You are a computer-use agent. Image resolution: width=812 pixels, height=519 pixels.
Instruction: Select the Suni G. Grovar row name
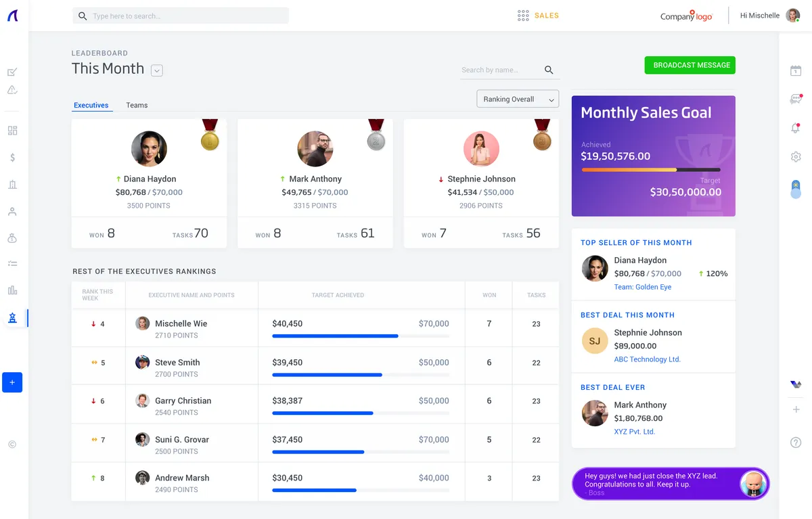(x=182, y=439)
